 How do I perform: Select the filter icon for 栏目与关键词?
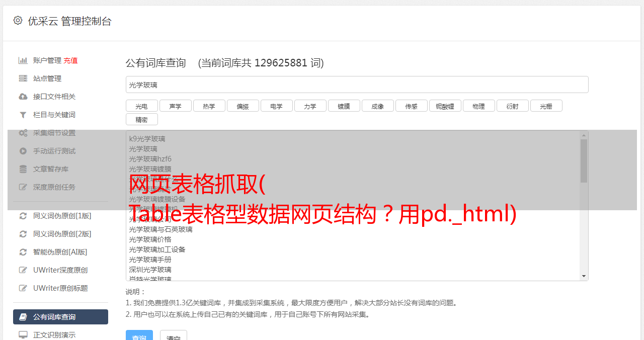click(x=23, y=115)
